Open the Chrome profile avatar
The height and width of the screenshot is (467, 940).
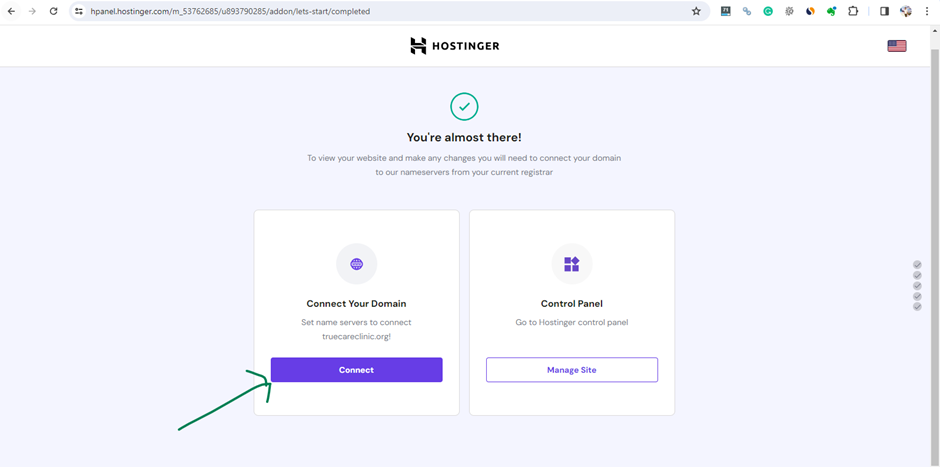(906, 11)
